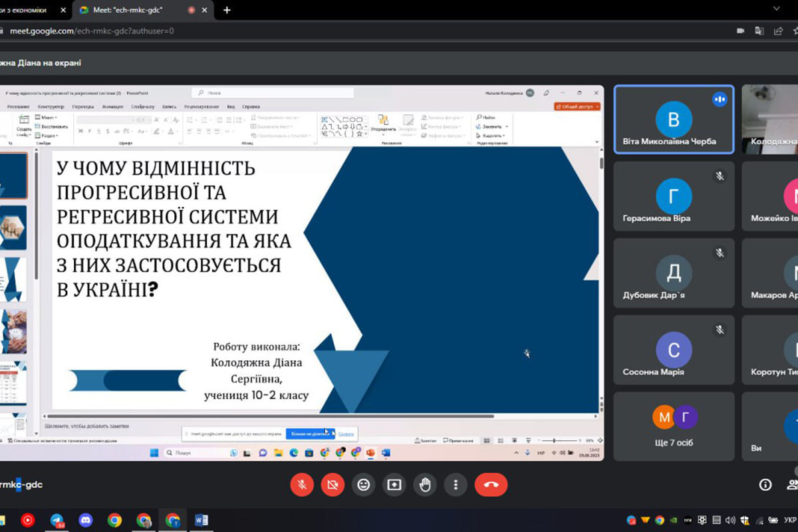This screenshot has width=798, height=532.
Task: Click the present screen button
Action: coord(394,485)
